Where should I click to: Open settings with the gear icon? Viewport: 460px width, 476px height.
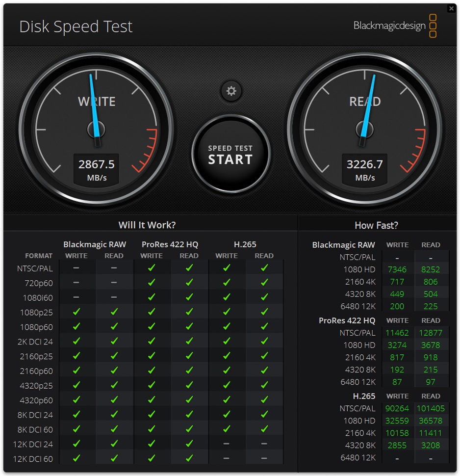coord(231,91)
